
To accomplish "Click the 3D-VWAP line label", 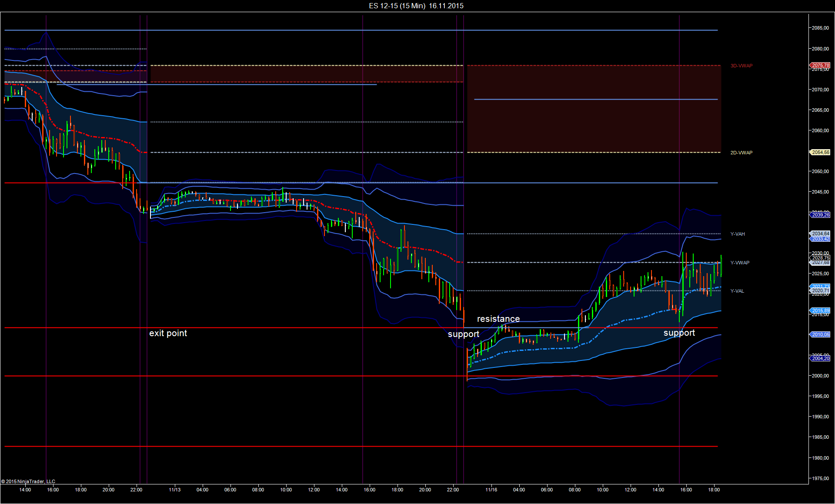I will (x=741, y=66).
